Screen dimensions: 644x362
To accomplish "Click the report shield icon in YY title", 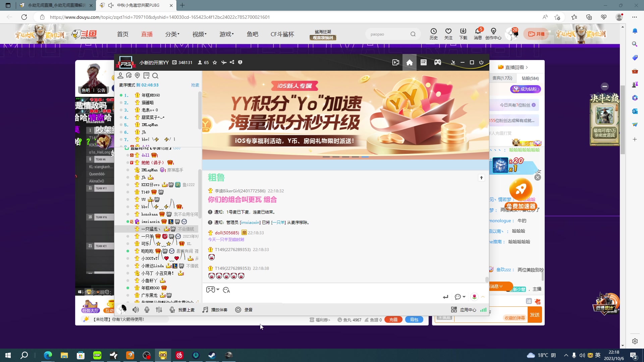I will [x=240, y=62].
